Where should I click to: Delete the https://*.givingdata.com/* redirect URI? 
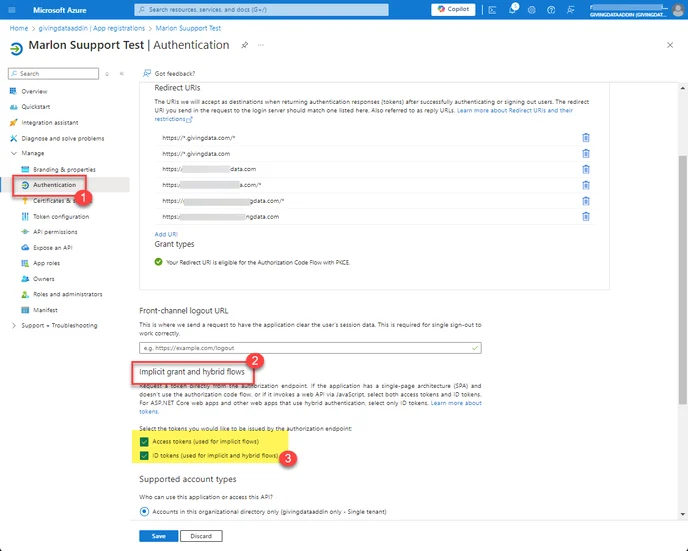coord(585,138)
